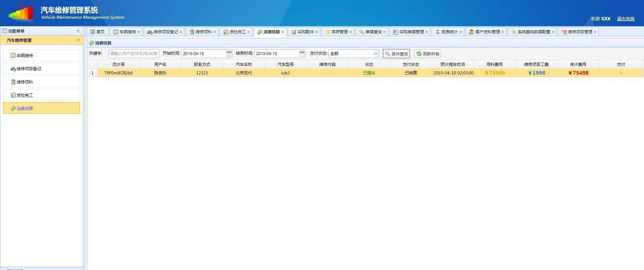Click the 退出系统 logout link
This screenshot has width=644, height=270.
click(626, 19)
